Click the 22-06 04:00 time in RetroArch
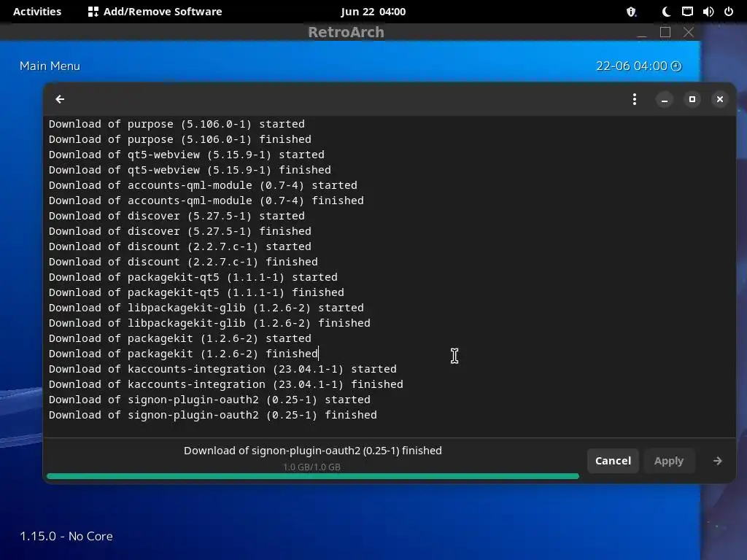This screenshot has width=747, height=560. tap(631, 66)
